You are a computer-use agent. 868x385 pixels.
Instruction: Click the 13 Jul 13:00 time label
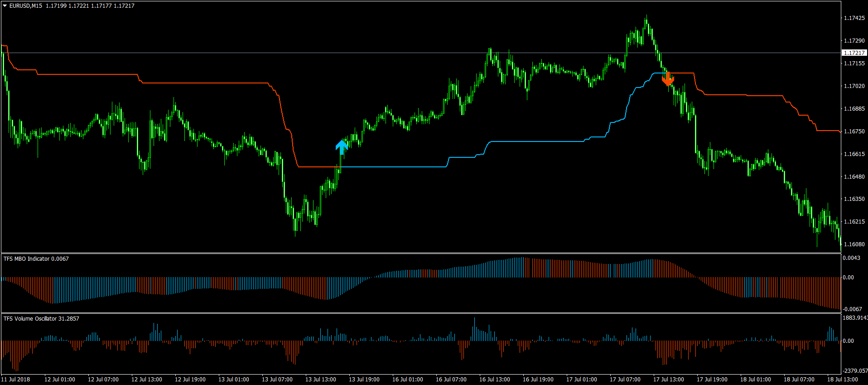[x=320, y=380]
